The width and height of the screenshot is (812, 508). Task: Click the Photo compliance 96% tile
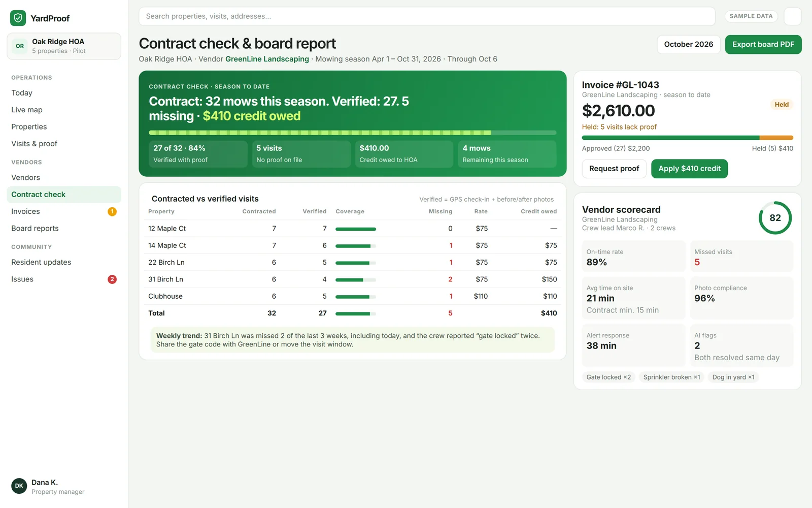click(x=741, y=298)
